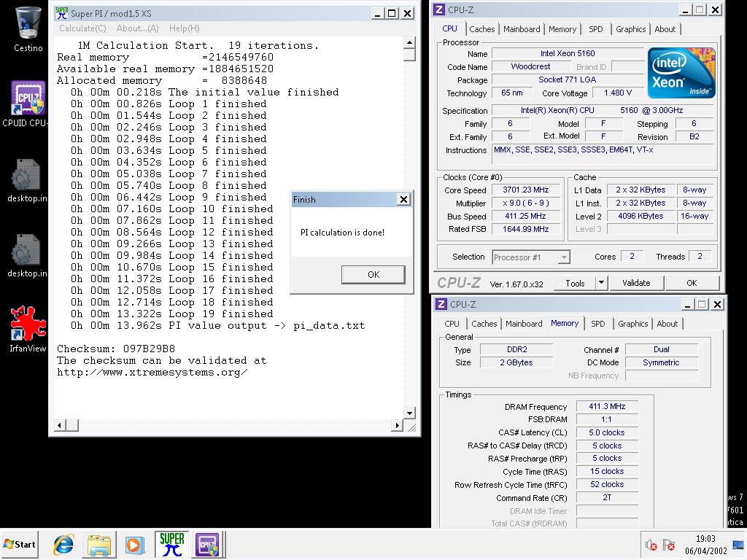Open the Calculate(C) menu in Super PI
This screenshot has width=747, height=560.
click(82, 28)
